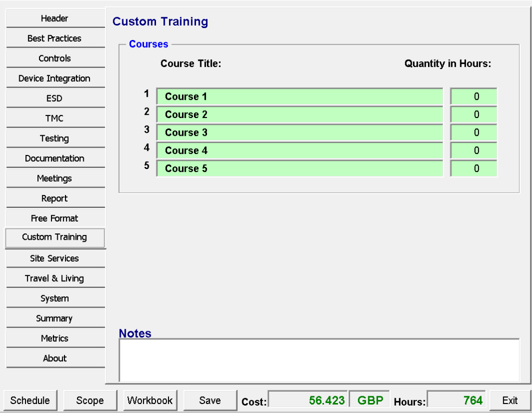Open the Testing section
Screen dimensions: 532x416
pyautogui.click(x=55, y=138)
